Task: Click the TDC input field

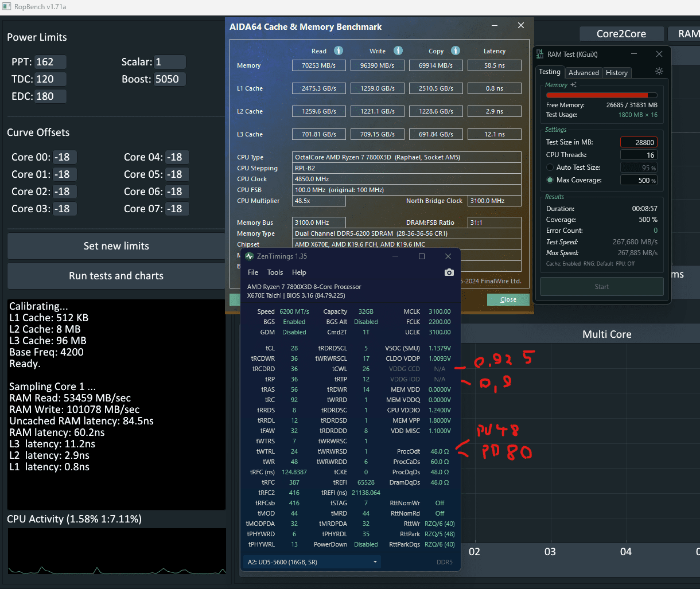Action: 50,79
